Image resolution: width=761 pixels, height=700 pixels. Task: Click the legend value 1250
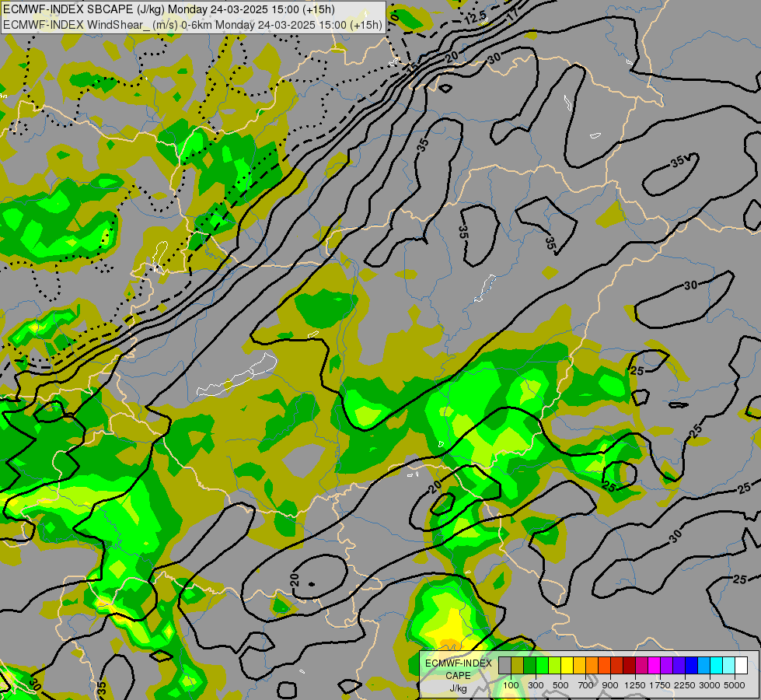(635, 685)
